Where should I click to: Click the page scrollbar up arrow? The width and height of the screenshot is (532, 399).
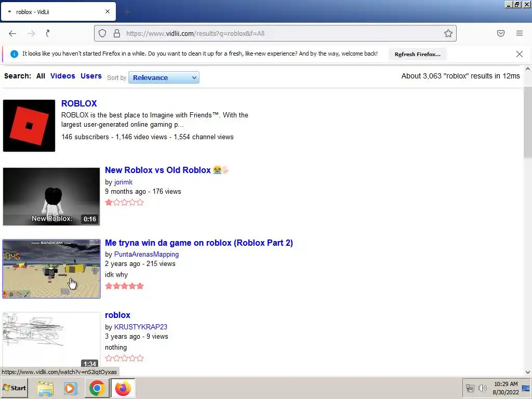point(528,69)
